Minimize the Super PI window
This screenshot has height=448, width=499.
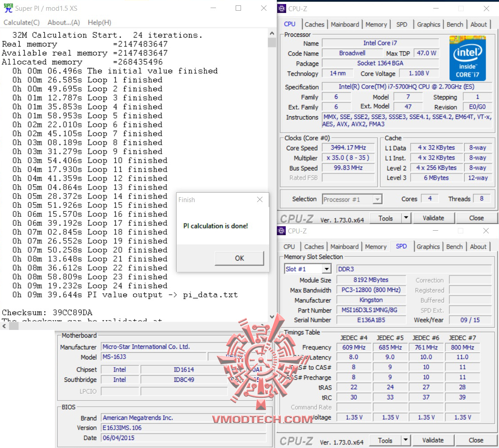[213, 8]
